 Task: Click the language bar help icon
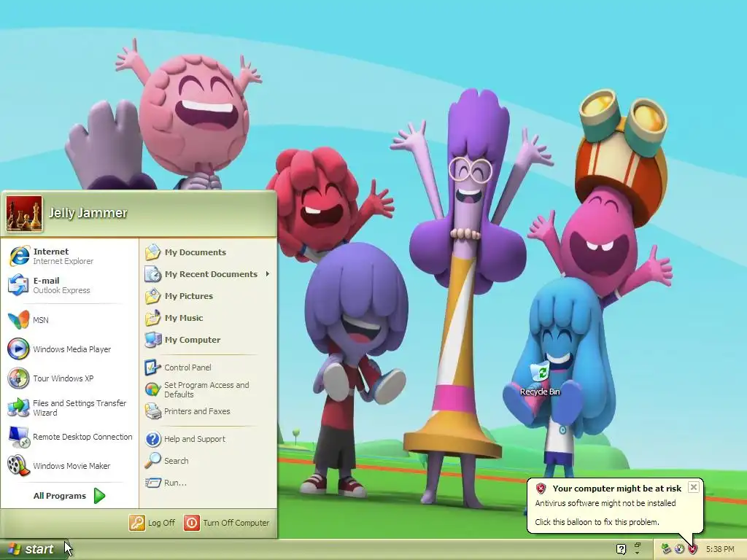click(x=621, y=549)
